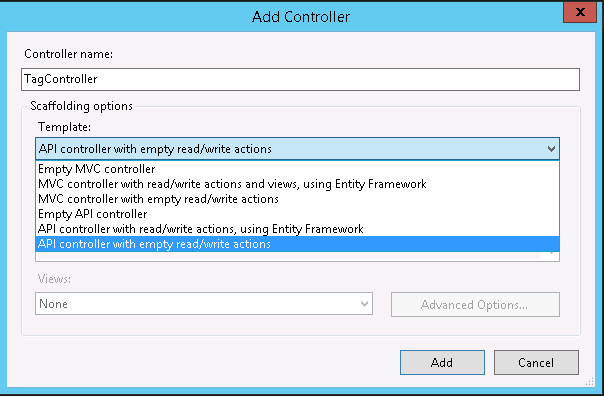Click the Views dropdown arrow
604x396 pixels.
pyautogui.click(x=364, y=304)
